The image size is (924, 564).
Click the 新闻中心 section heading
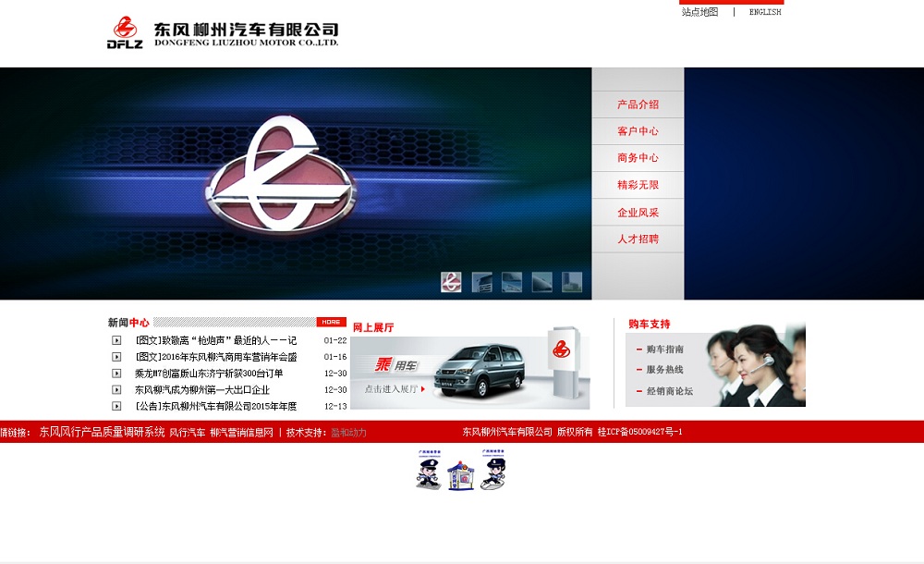point(128,323)
